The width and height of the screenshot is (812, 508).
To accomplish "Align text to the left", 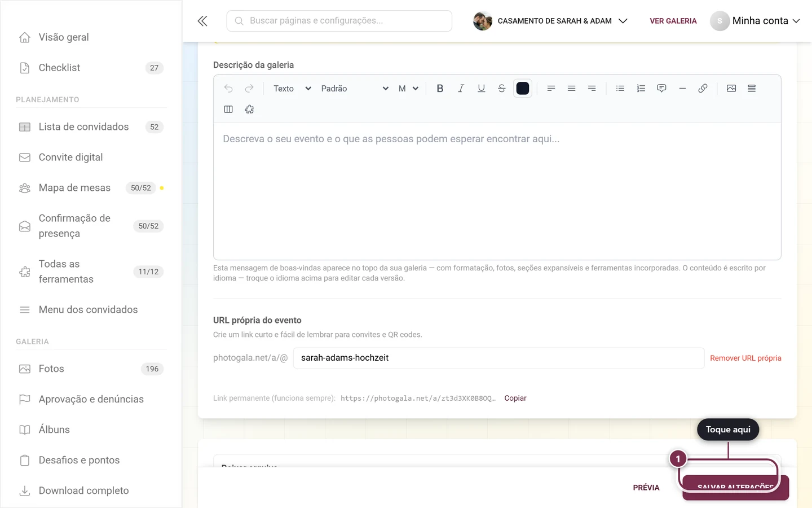I will 551,89.
